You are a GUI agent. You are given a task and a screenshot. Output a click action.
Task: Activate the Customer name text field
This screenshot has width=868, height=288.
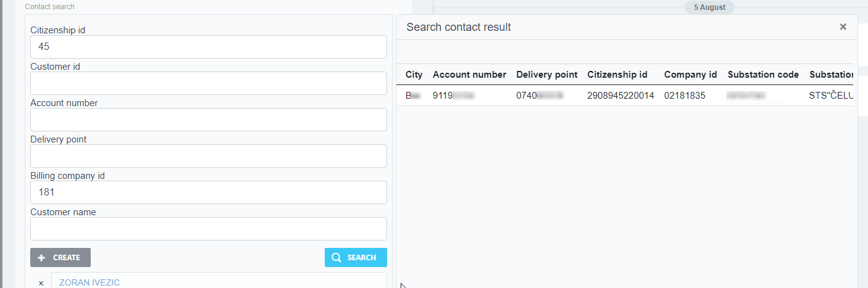(x=209, y=229)
